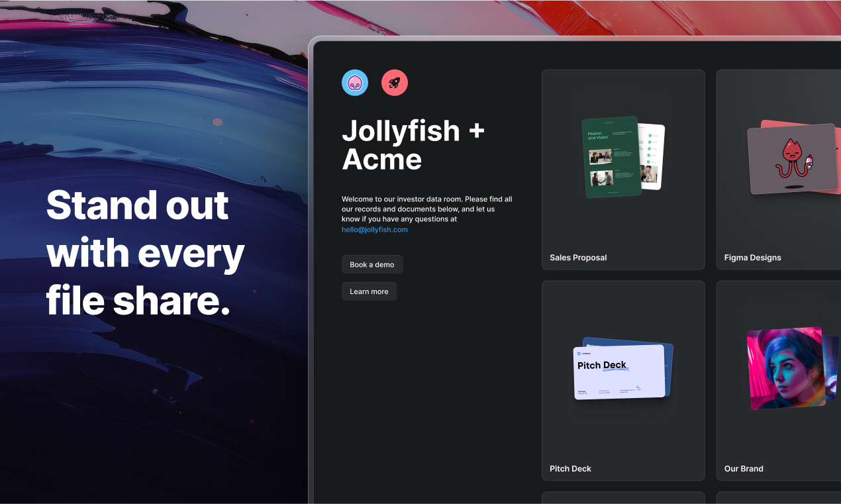The image size is (841, 504).
Task: Open the Figma Designs card thumbnail
Action: coord(793,157)
